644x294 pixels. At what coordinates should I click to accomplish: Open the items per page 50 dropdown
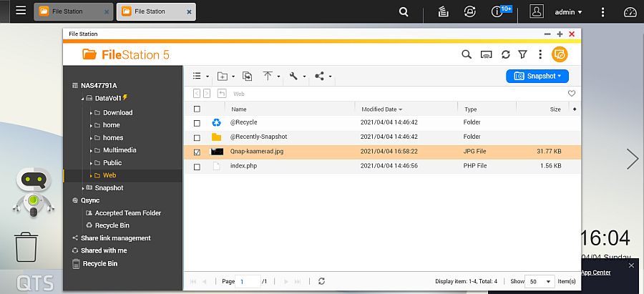click(540, 282)
